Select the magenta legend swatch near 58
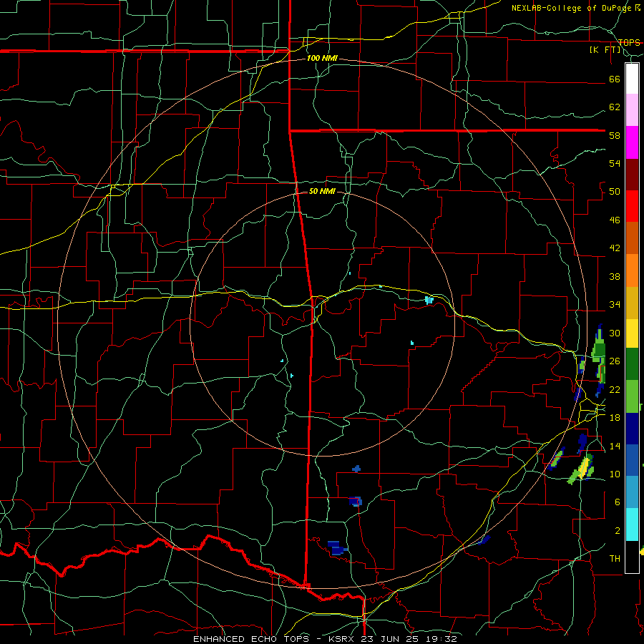 [632, 142]
